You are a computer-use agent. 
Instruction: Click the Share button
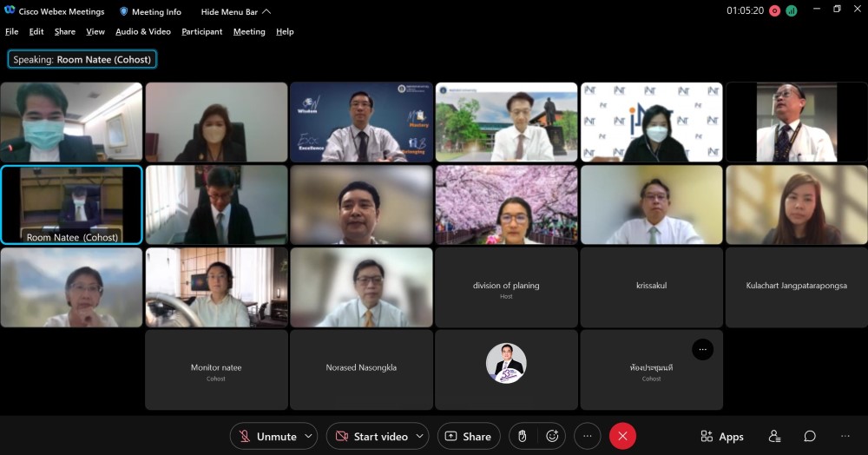[x=468, y=436]
